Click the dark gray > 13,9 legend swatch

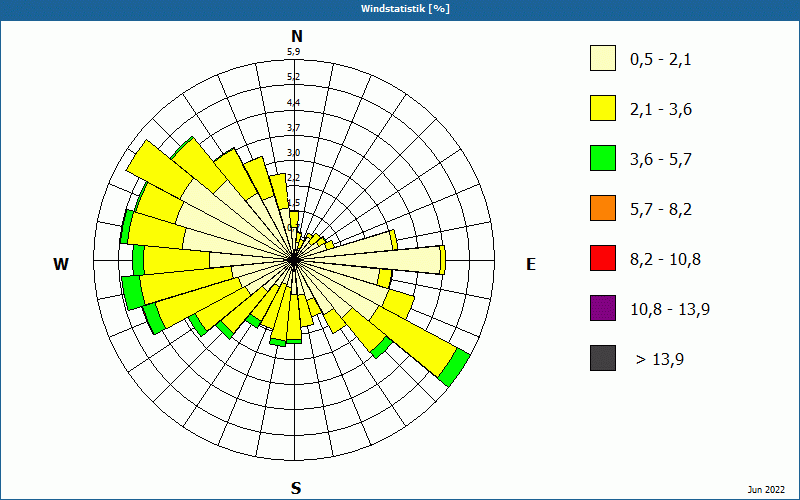tap(603, 358)
